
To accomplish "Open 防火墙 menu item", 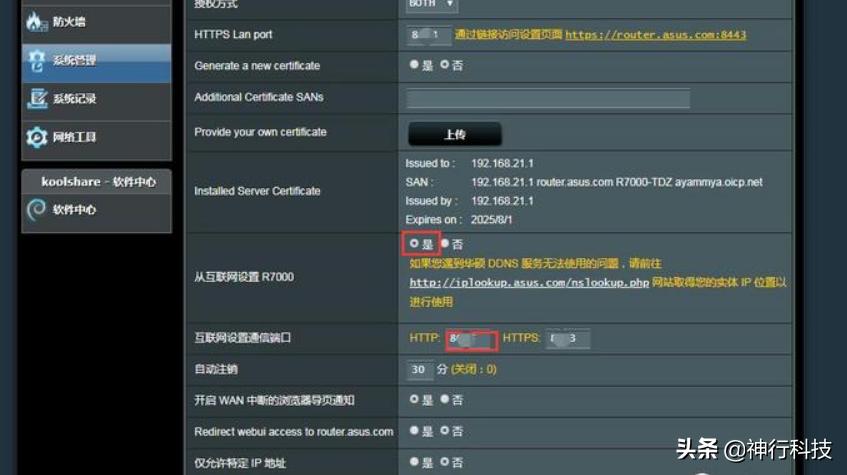I will 96,22.
